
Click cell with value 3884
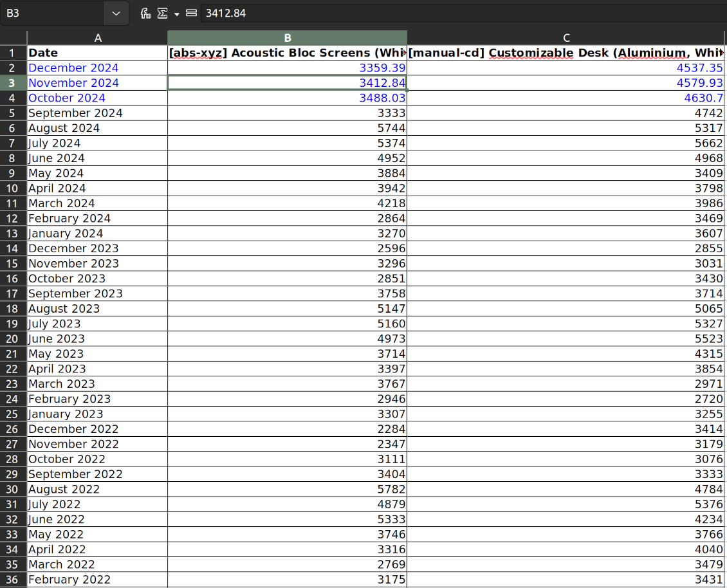[287, 173]
